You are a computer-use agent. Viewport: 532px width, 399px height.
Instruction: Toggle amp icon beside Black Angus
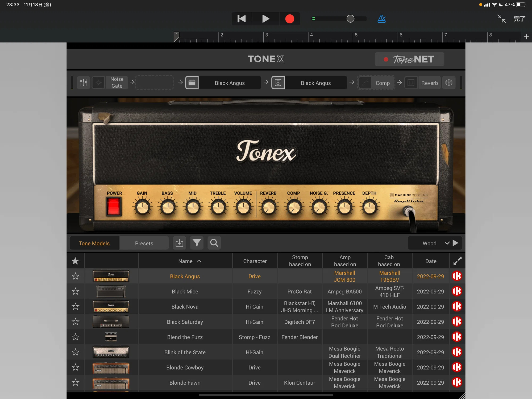tap(192, 83)
